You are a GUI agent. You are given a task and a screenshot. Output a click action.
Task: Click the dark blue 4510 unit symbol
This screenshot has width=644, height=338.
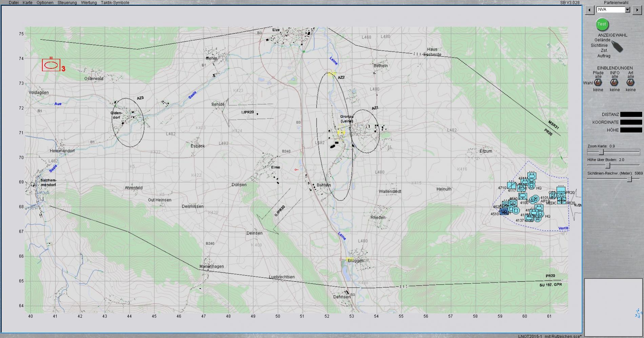pyautogui.click(x=504, y=212)
